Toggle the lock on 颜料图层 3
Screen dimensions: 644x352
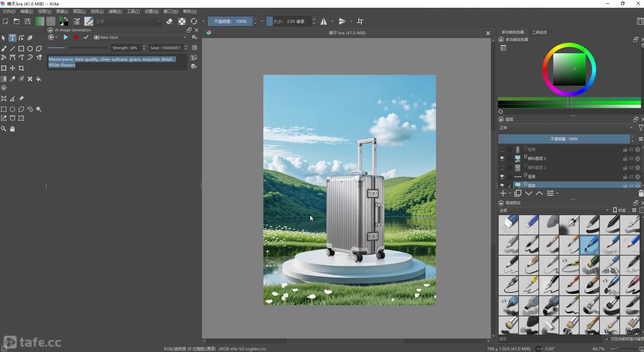click(625, 158)
